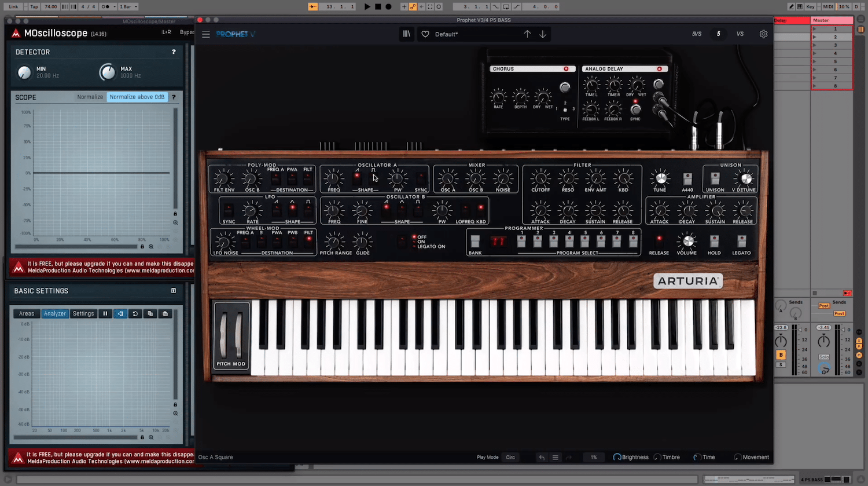Toggle the Key map mode button
Viewport: 868px width, 486px height.
coord(810,6)
